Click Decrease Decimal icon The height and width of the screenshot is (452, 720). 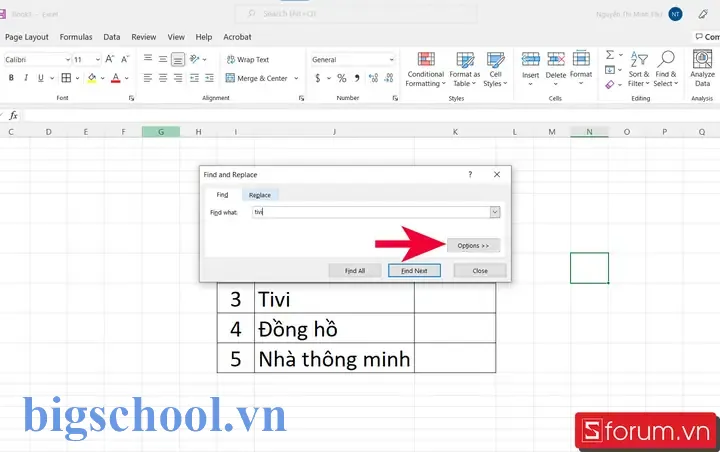pos(389,78)
